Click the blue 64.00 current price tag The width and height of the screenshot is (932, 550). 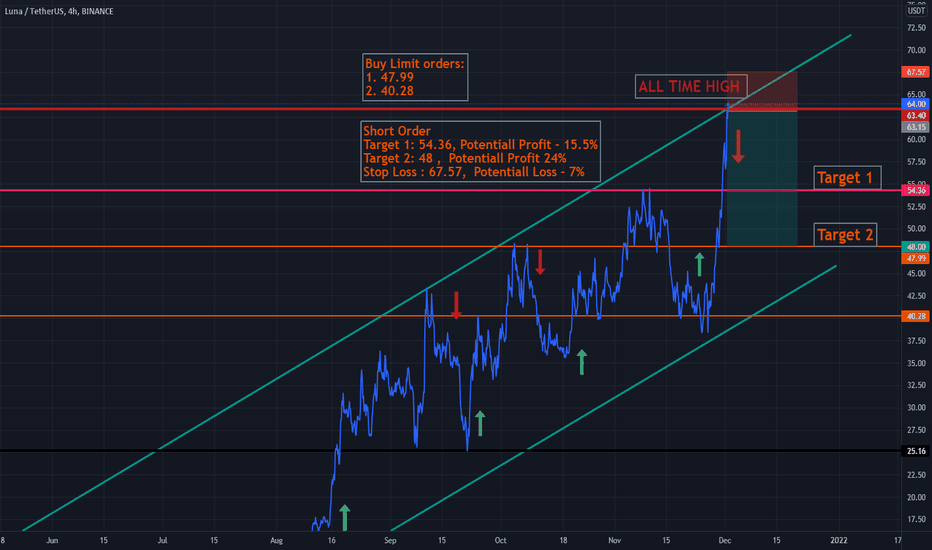[915, 104]
